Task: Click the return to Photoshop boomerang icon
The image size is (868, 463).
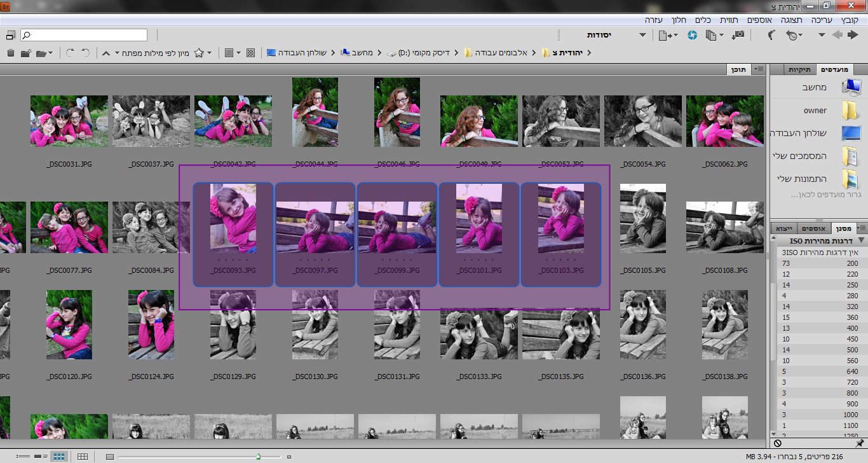Action: coord(771,35)
